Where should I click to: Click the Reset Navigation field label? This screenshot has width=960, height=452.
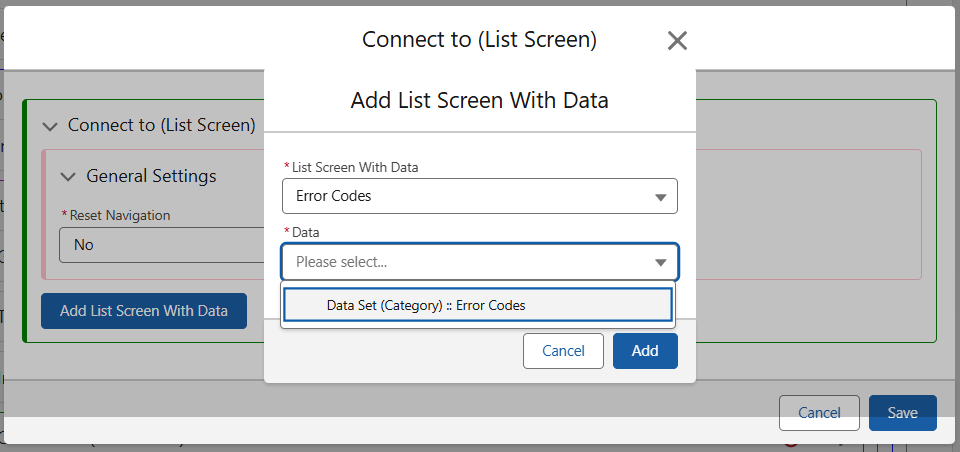[x=119, y=215]
